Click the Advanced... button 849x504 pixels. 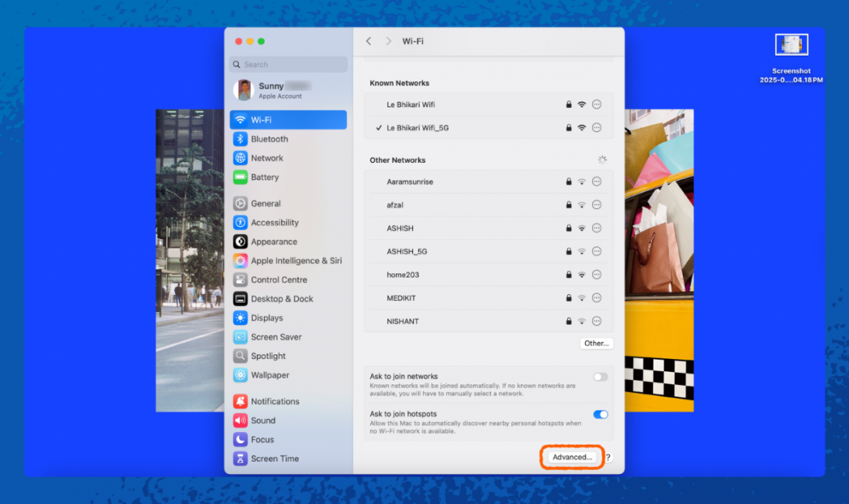pyautogui.click(x=572, y=458)
